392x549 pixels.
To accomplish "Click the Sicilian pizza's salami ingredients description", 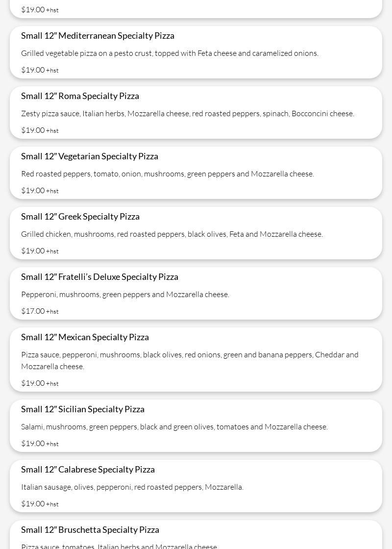I will (174, 427).
